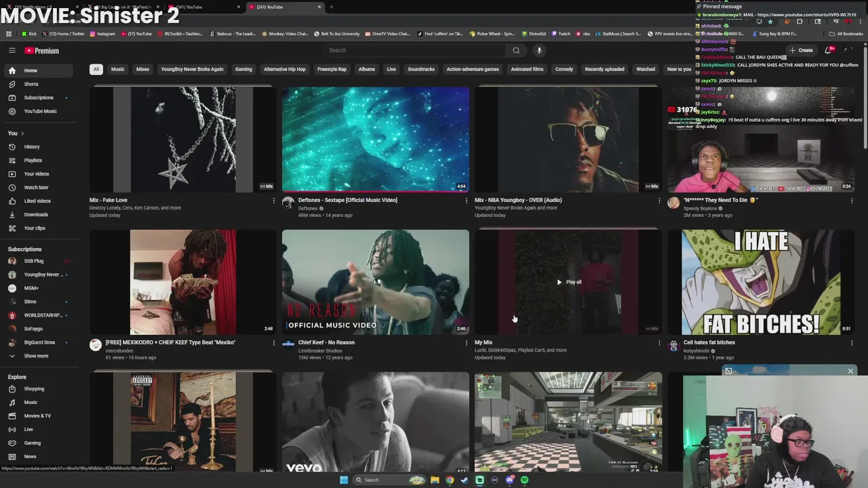Start voice search with microphone icon

pos(539,50)
